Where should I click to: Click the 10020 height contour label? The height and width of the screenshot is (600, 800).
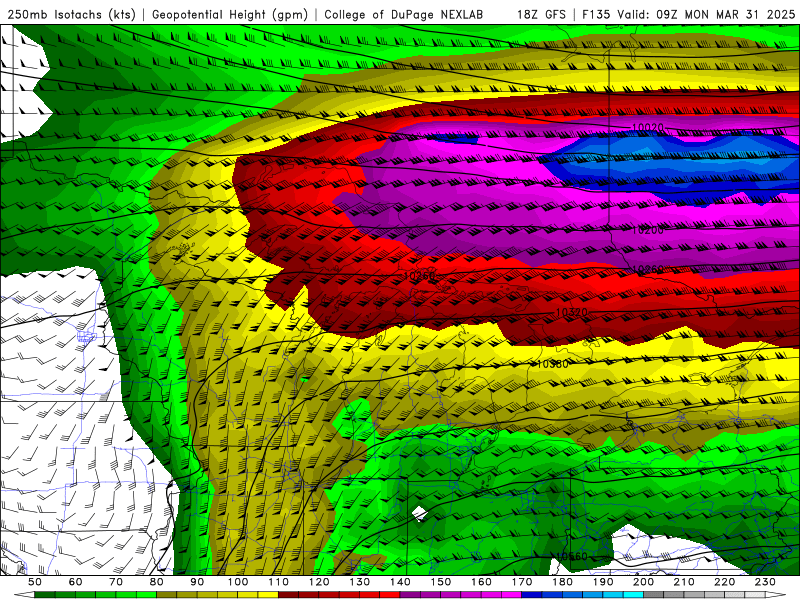click(647, 128)
